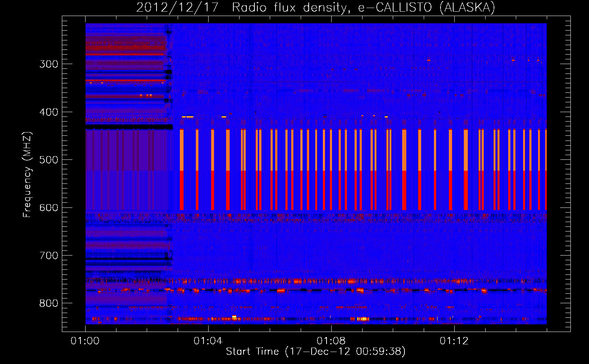Click the 'Frequency (MHZ)' axis title
Viewport: 589px width, 364px height.
click(x=28, y=174)
